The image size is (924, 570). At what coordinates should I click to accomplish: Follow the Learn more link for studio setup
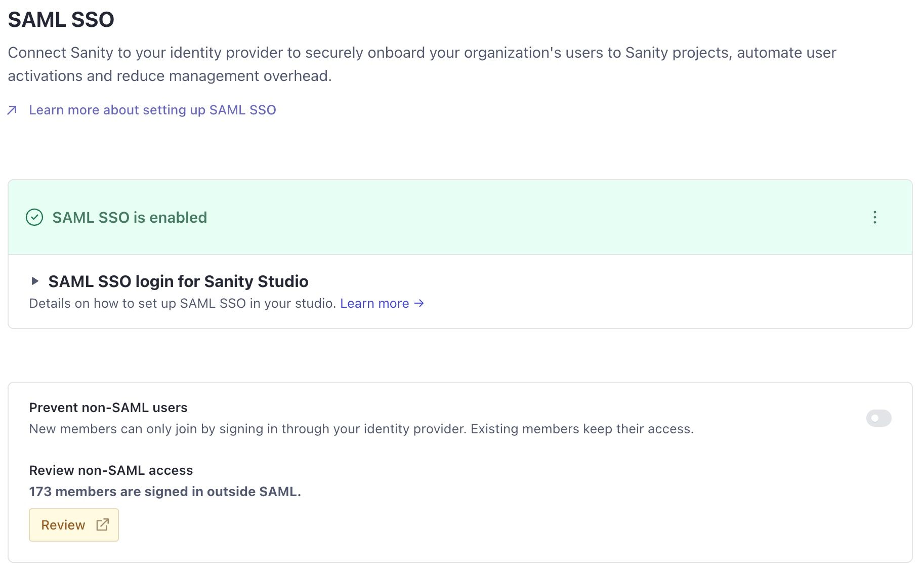point(382,303)
